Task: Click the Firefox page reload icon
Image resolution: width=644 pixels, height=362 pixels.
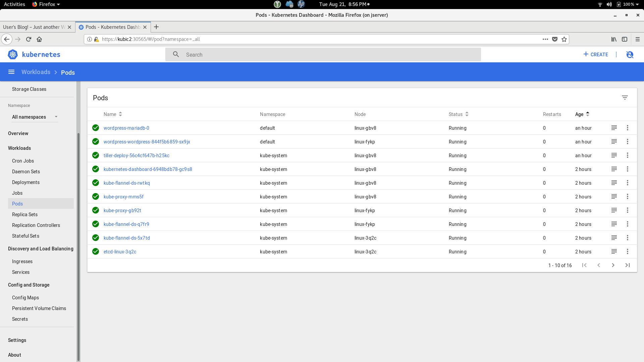Action: (x=29, y=39)
